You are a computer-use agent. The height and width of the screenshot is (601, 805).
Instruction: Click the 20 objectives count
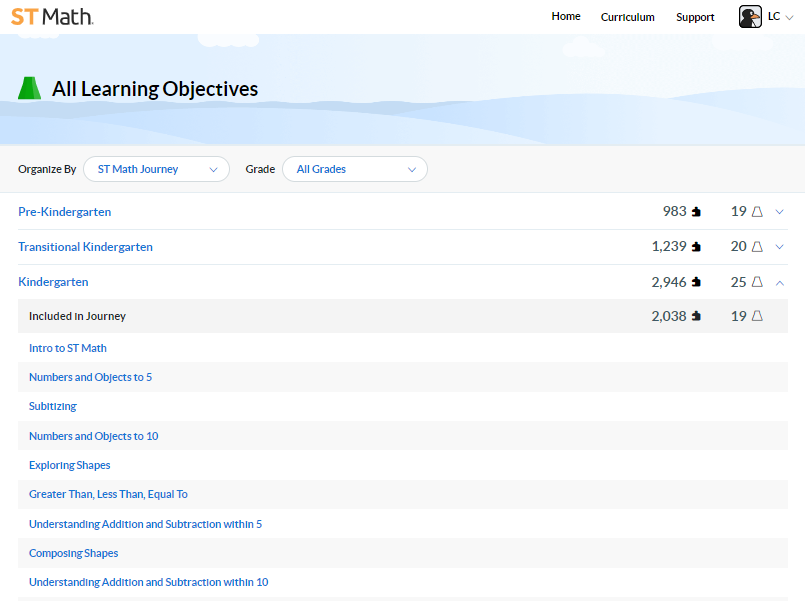click(x=739, y=247)
